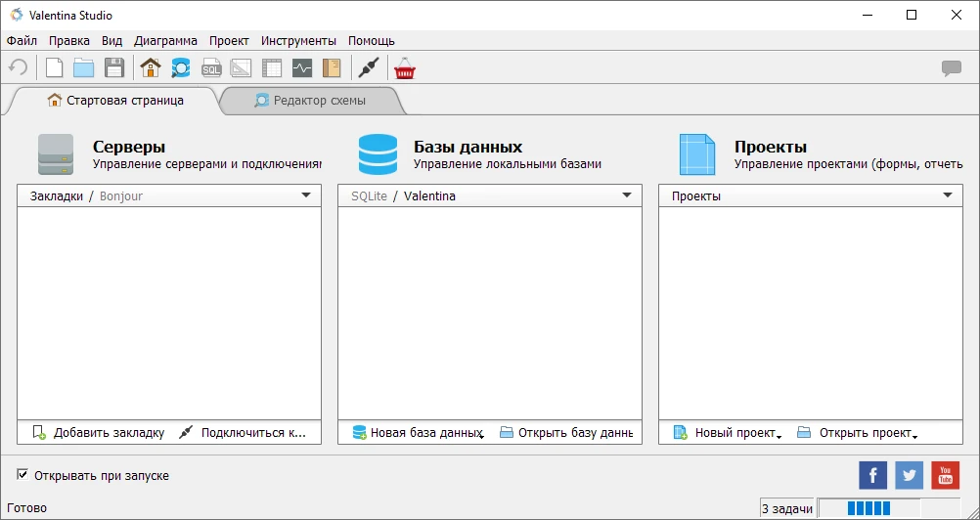Viewport: 980px width, 520px height.
Task: Click the '3 задачи' status bar indicator
Action: point(786,508)
